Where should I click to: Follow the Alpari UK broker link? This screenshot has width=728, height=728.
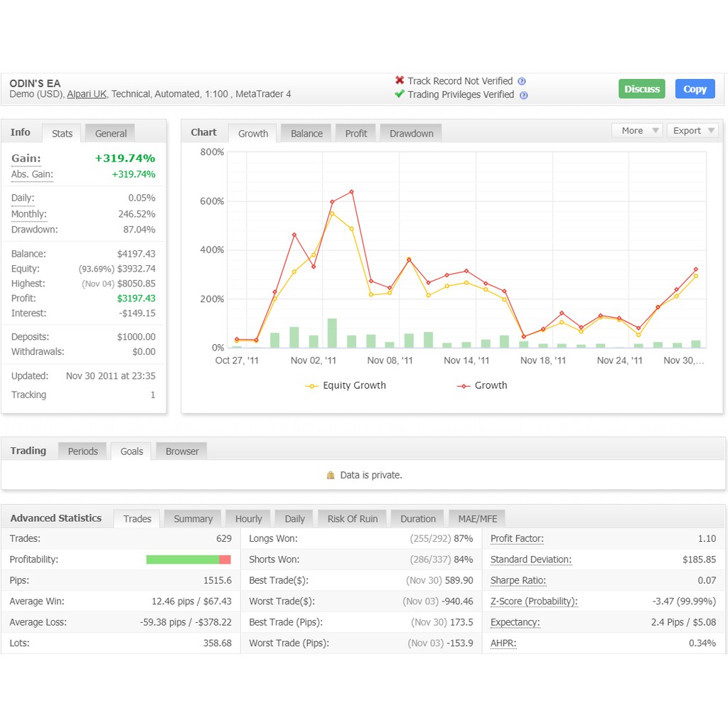87,94
